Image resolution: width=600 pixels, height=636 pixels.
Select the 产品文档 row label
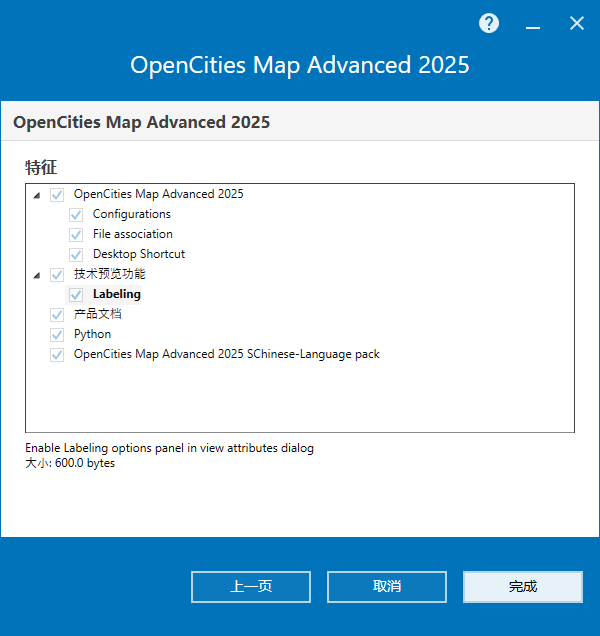point(97,314)
